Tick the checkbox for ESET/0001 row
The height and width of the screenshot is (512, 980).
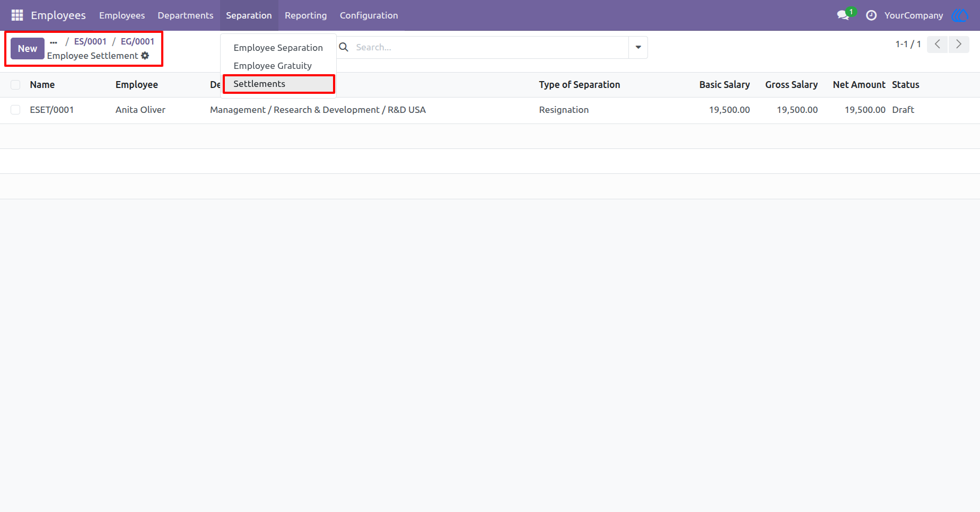pyautogui.click(x=15, y=110)
